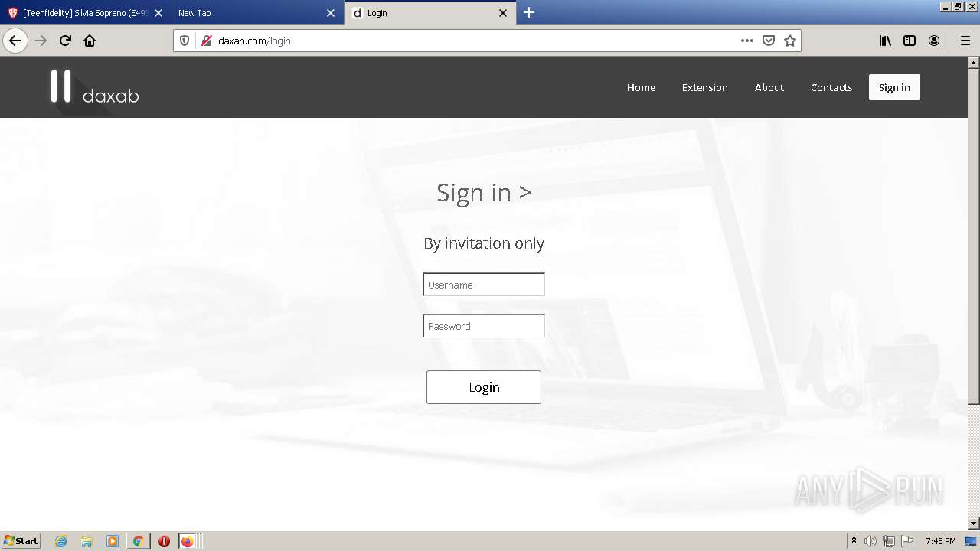Screen dimensions: 980x551
Task: Close the New Tab tab
Action: click(x=331, y=13)
